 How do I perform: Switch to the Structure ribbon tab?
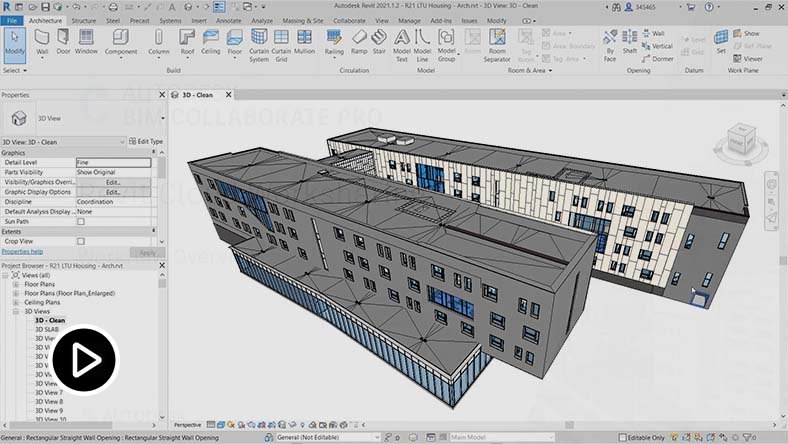pyautogui.click(x=84, y=20)
